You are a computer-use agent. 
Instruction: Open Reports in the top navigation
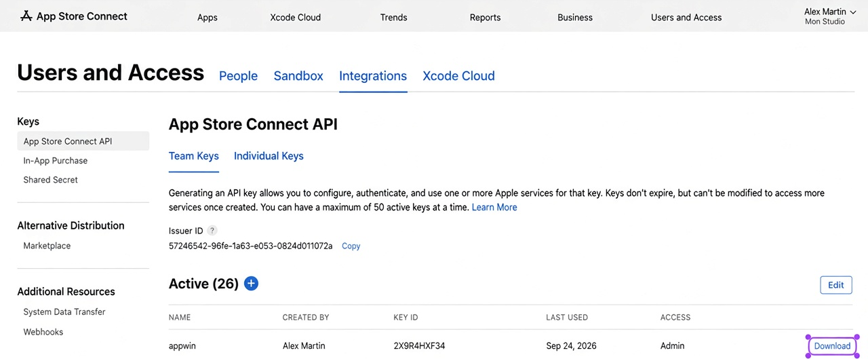tap(486, 18)
